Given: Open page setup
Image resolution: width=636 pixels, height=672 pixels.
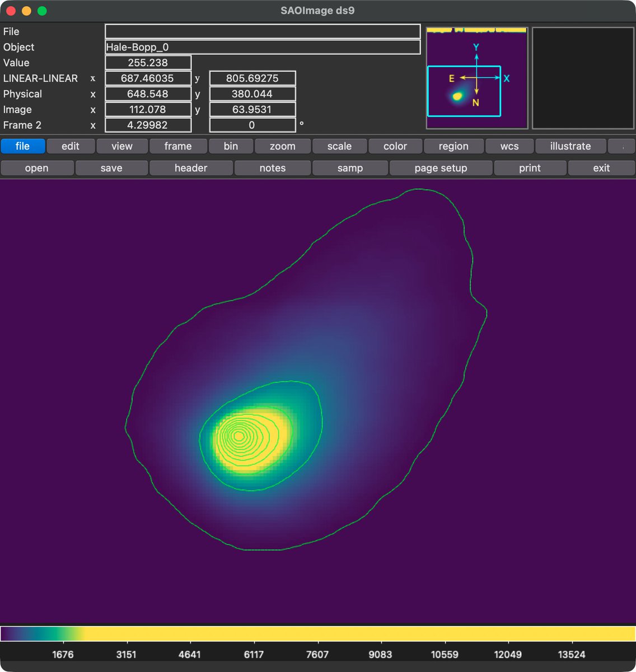Looking at the screenshot, I should [x=441, y=168].
